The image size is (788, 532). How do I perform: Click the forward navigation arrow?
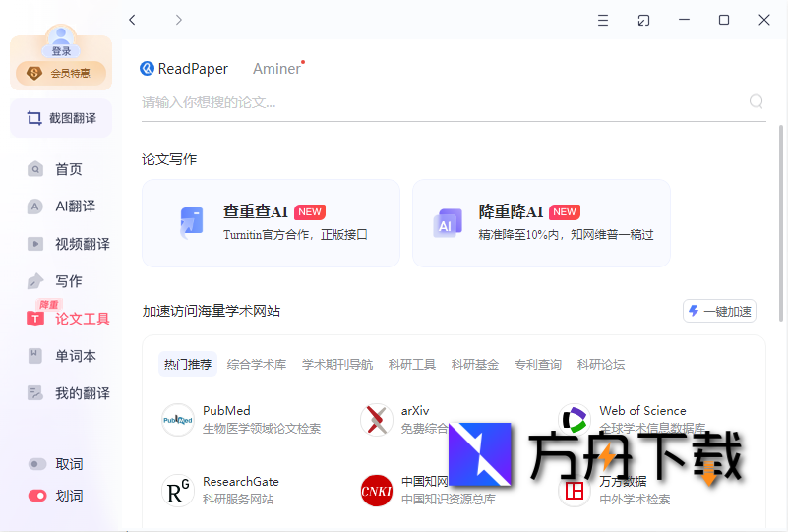(178, 20)
